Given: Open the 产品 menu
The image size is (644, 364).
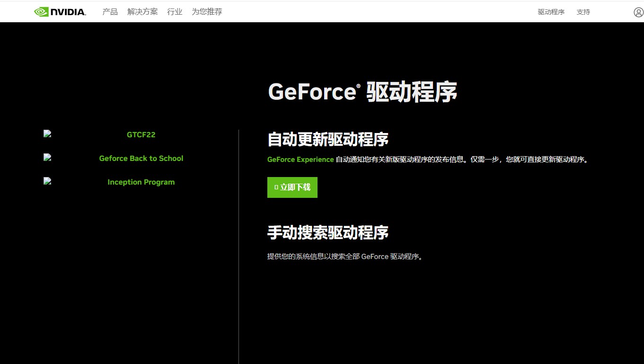Looking at the screenshot, I should point(110,12).
